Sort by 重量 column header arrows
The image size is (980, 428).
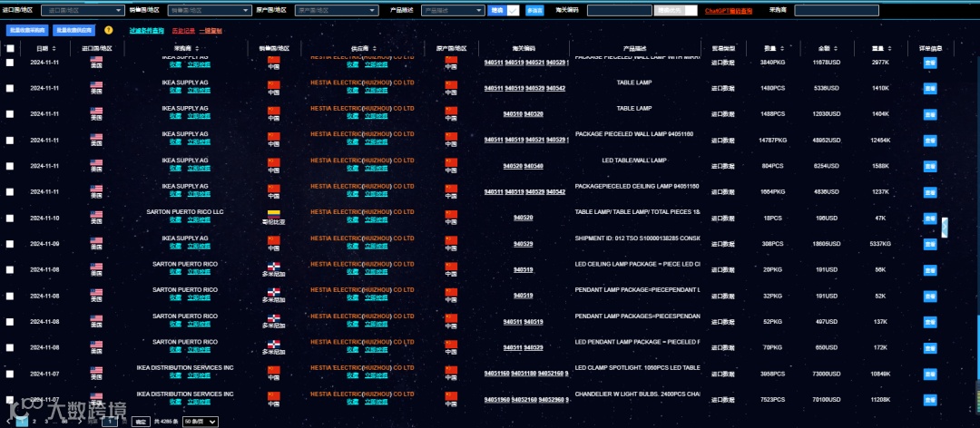(888, 49)
